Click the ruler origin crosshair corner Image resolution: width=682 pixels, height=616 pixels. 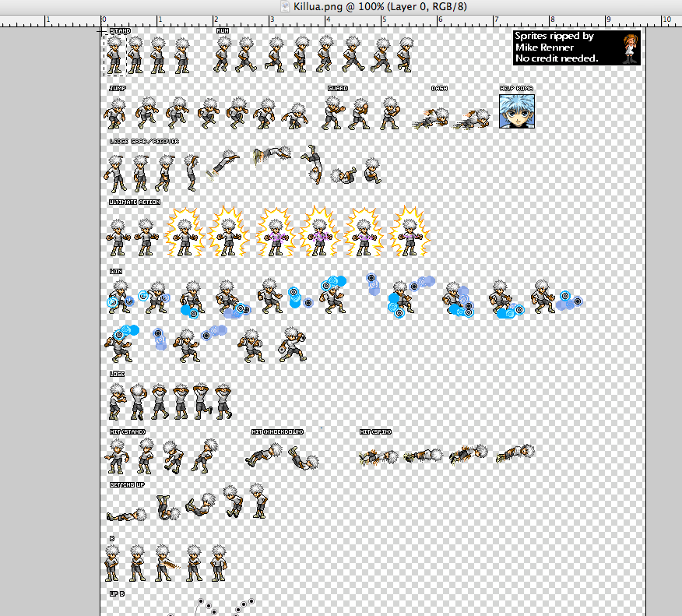click(x=101, y=31)
